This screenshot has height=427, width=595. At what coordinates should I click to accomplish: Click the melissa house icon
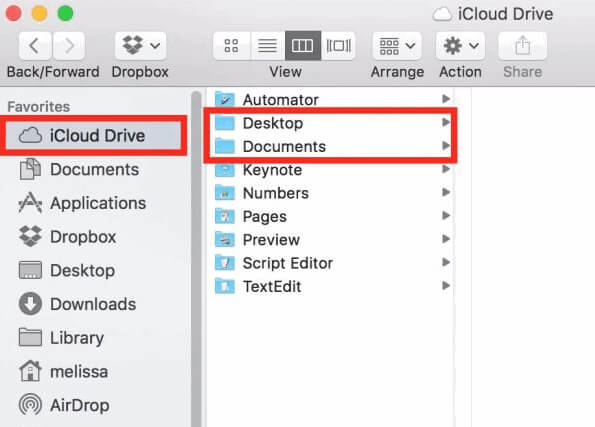coord(30,371)
